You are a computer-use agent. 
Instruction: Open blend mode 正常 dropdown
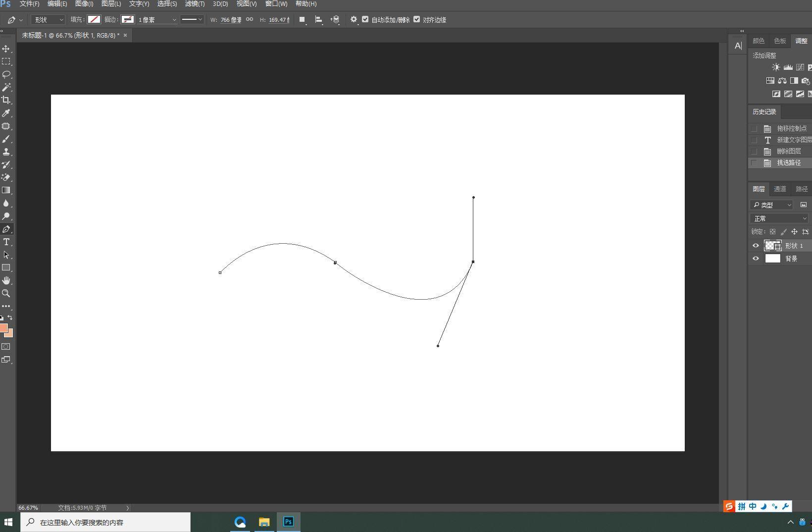[x=779, y=218]
